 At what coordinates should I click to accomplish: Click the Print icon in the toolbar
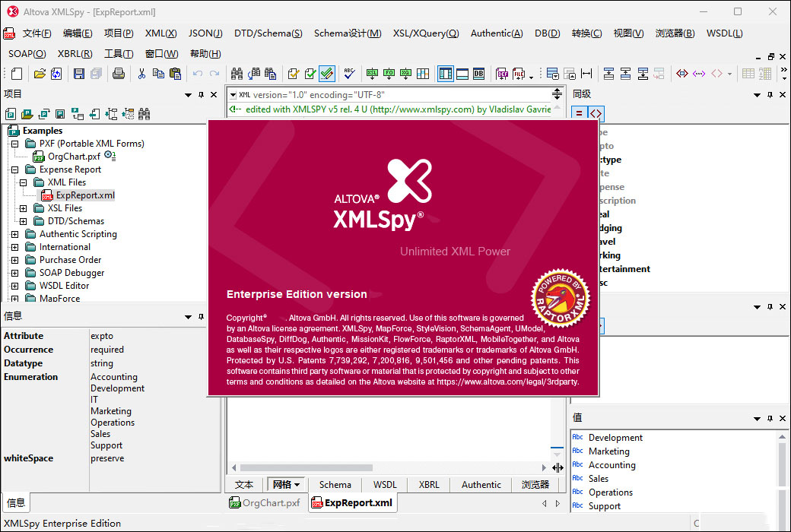click(119, 74)
